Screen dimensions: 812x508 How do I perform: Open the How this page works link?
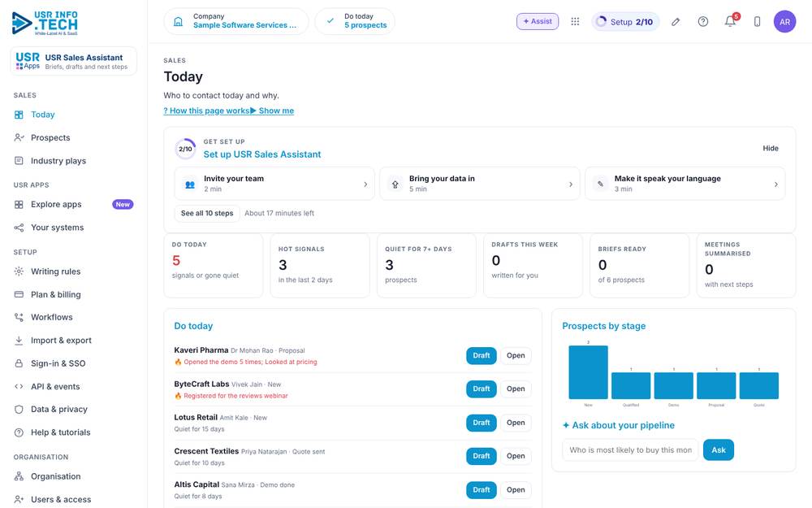click(x=206, y=111)
